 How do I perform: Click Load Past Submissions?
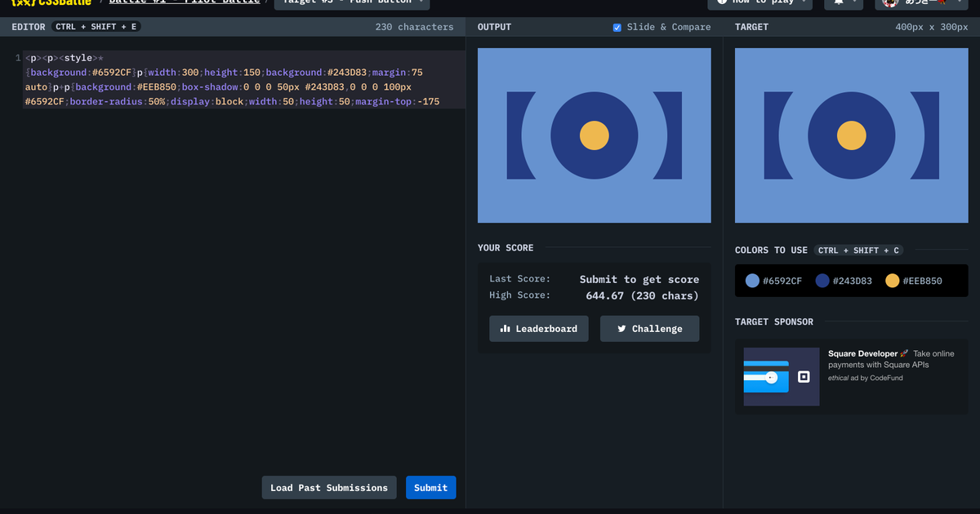pos(329,488)
